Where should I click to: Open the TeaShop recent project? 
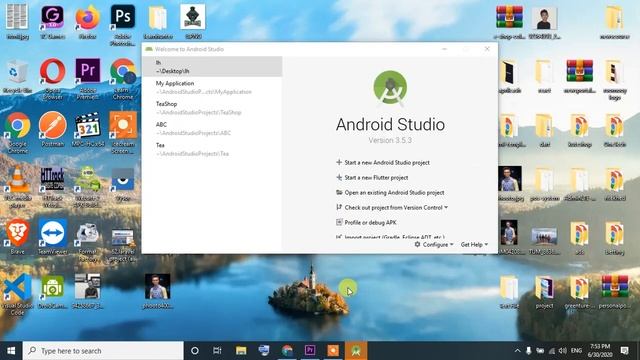pos(212,108)
